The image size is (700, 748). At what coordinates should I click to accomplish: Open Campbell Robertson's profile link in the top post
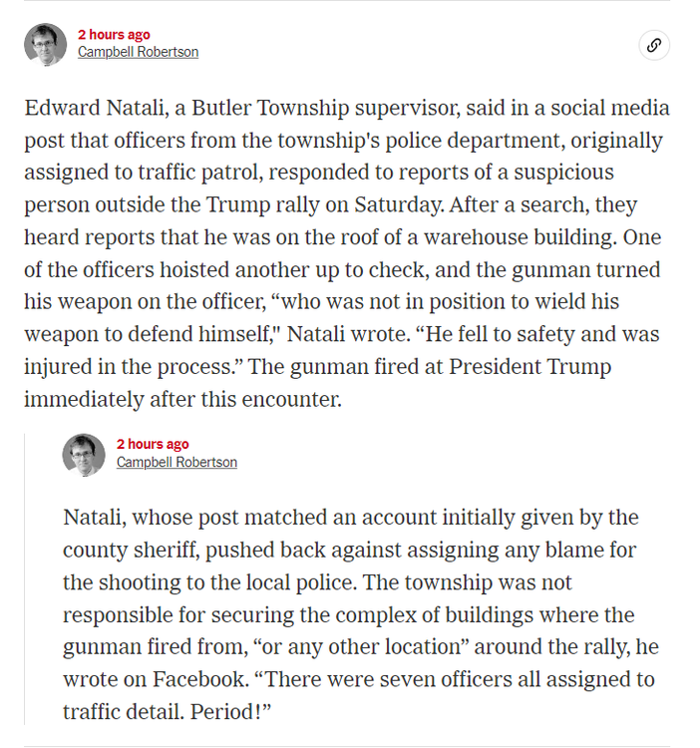[138, 52]
